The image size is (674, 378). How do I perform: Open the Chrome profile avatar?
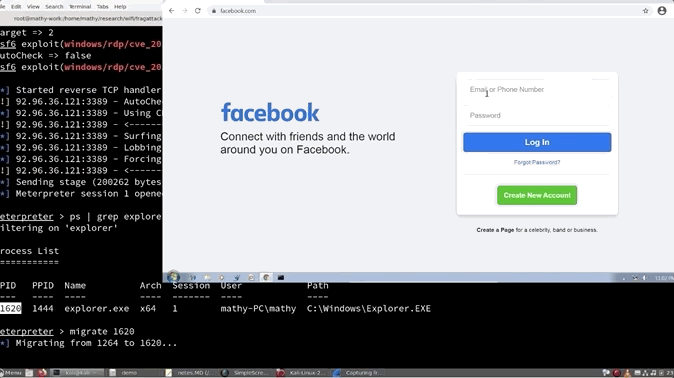pos(662,11)
